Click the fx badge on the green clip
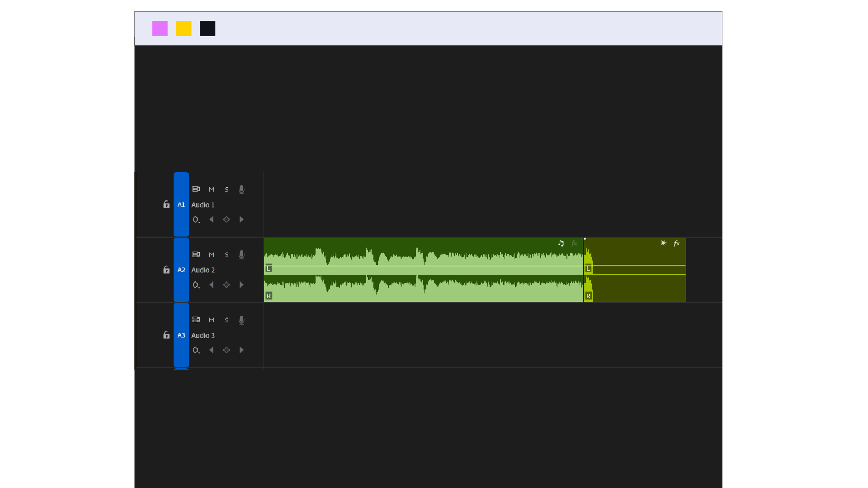 click(574, 243)
